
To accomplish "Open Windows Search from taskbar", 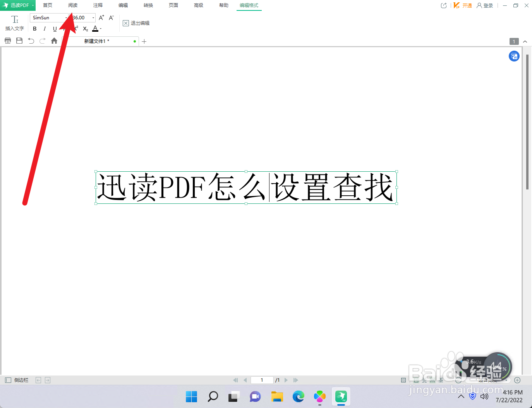I will click(213, 396).
